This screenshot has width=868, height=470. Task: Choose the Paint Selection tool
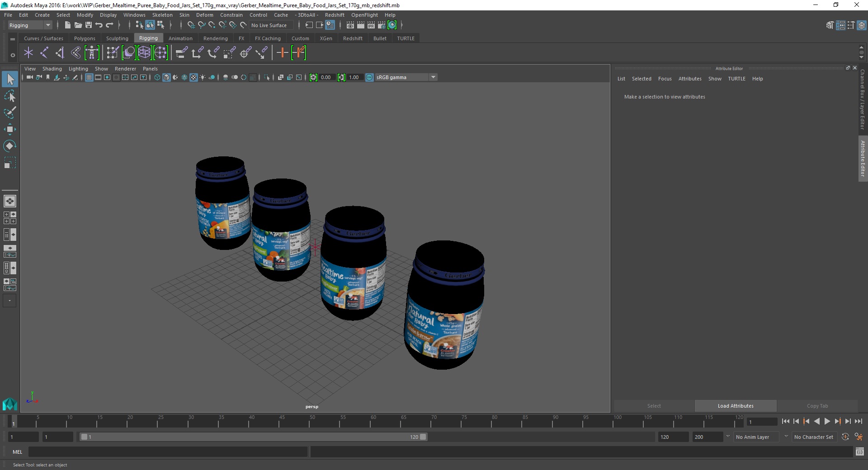click(x=10, y=113)
